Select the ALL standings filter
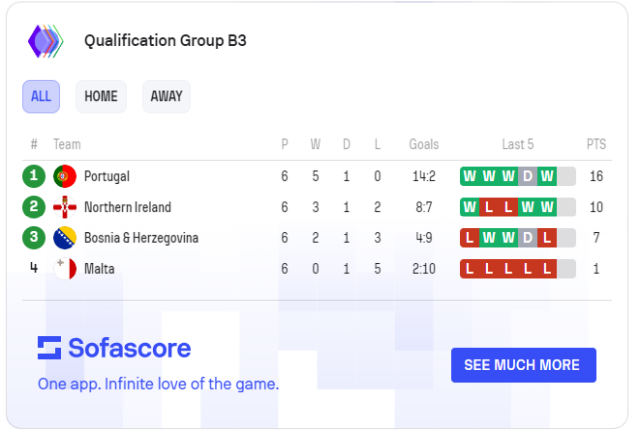This screenshot has width=640, height=432. pyautogui.click(x=41, y=96)
